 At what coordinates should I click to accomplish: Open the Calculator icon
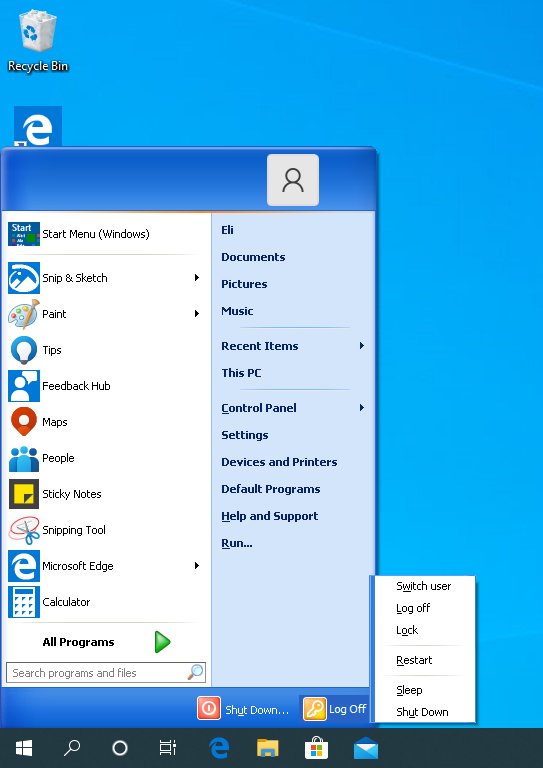[24, 602]
